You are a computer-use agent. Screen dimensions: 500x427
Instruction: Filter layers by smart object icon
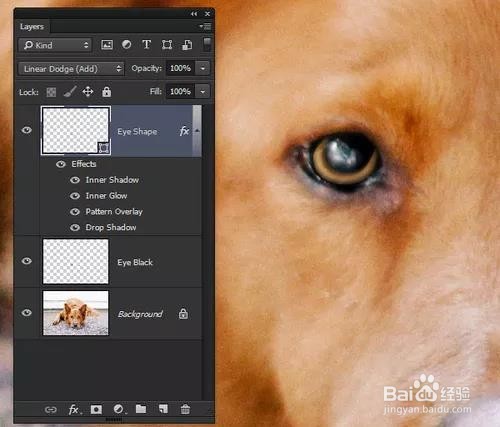pyautogui.click(x=187, y=45)
